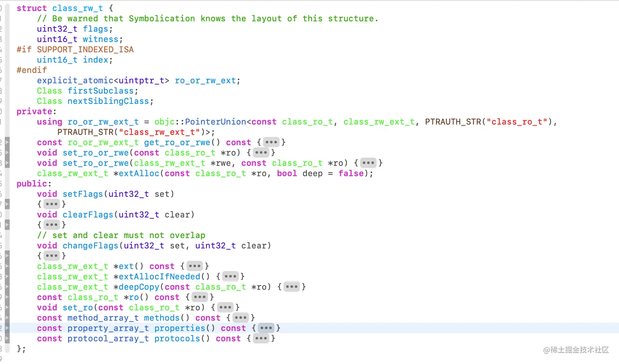This screenshot has width=619, height=364.
Task: Click the explicit_atomic type name
Action: coord(75,81)
